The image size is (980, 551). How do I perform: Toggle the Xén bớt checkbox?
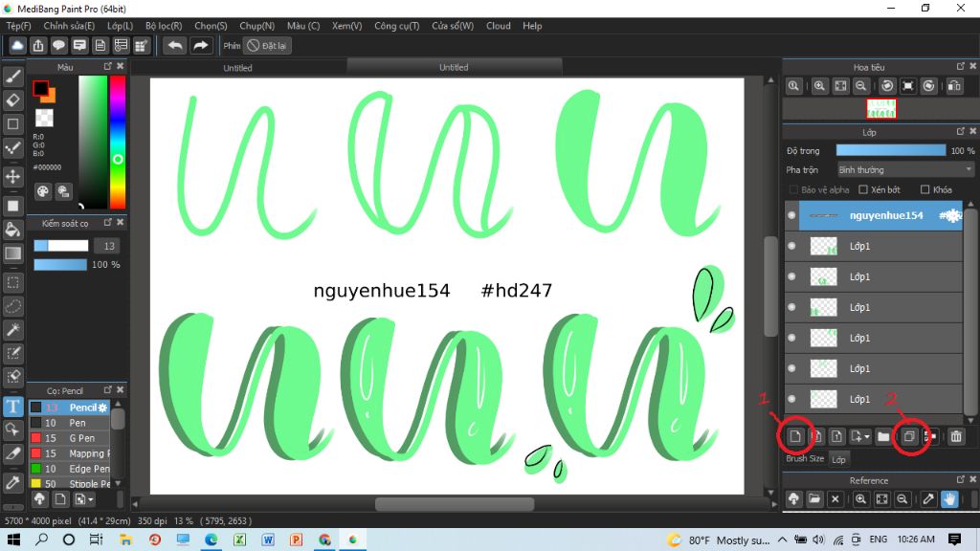pos(863,190)
